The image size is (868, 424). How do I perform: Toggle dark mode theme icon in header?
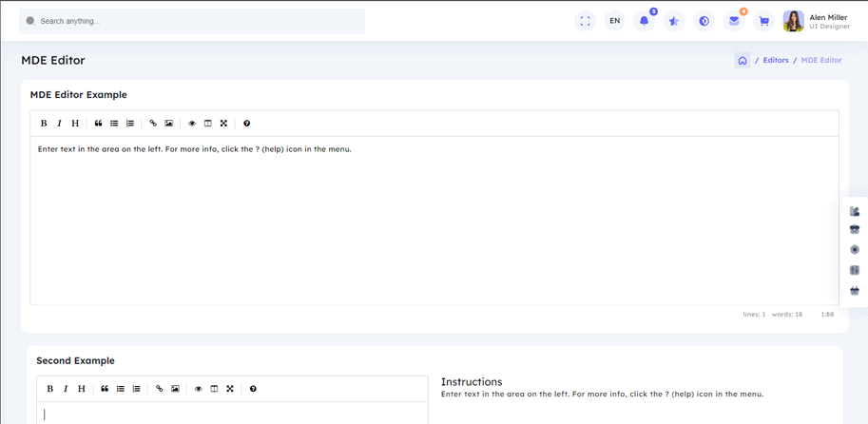point(704,21)
